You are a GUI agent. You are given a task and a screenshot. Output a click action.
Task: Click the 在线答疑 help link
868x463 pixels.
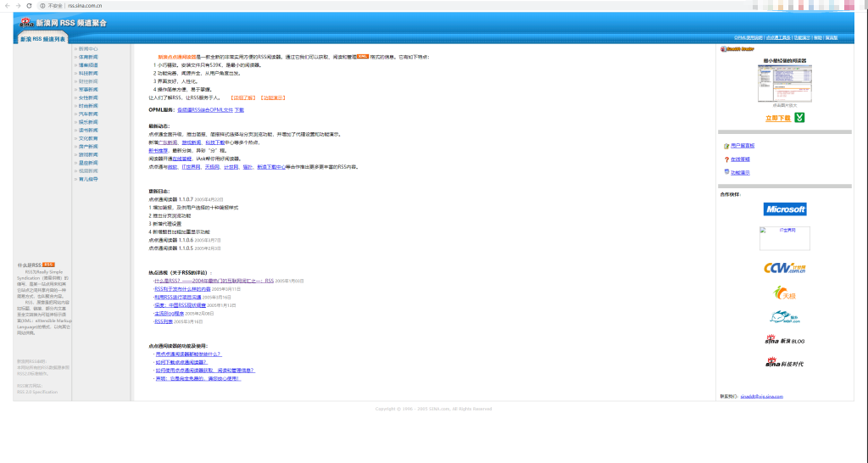click(740, 159)
